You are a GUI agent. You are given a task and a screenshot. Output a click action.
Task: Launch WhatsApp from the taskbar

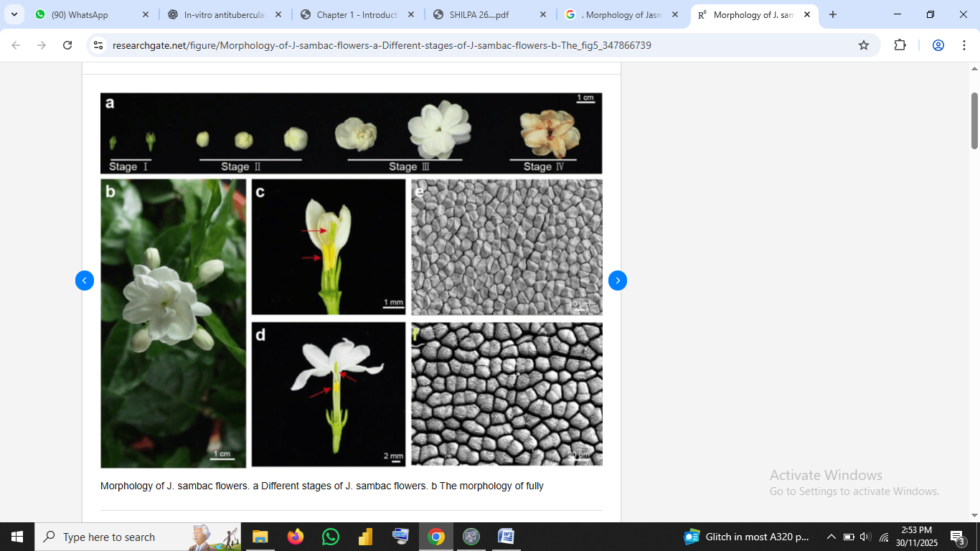pos(330,537)
